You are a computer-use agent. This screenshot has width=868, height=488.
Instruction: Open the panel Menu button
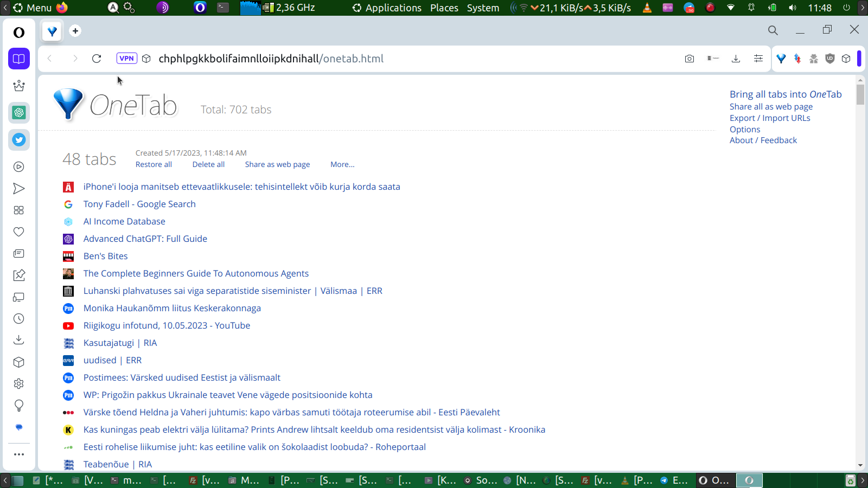[x=33, y=8]
